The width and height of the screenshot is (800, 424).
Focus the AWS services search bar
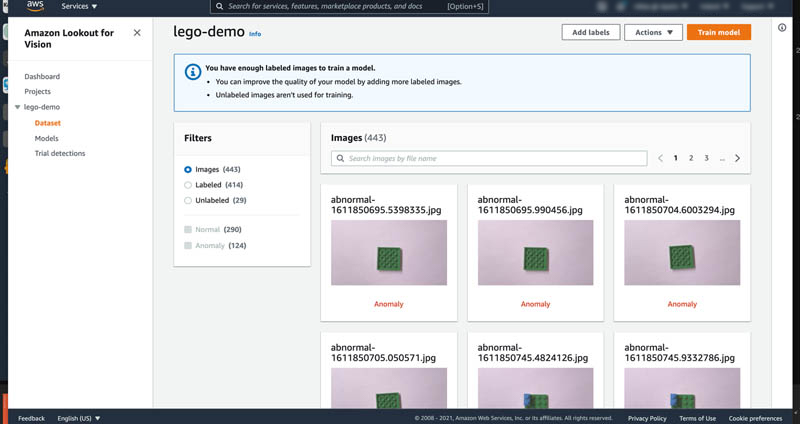point(349,6)
